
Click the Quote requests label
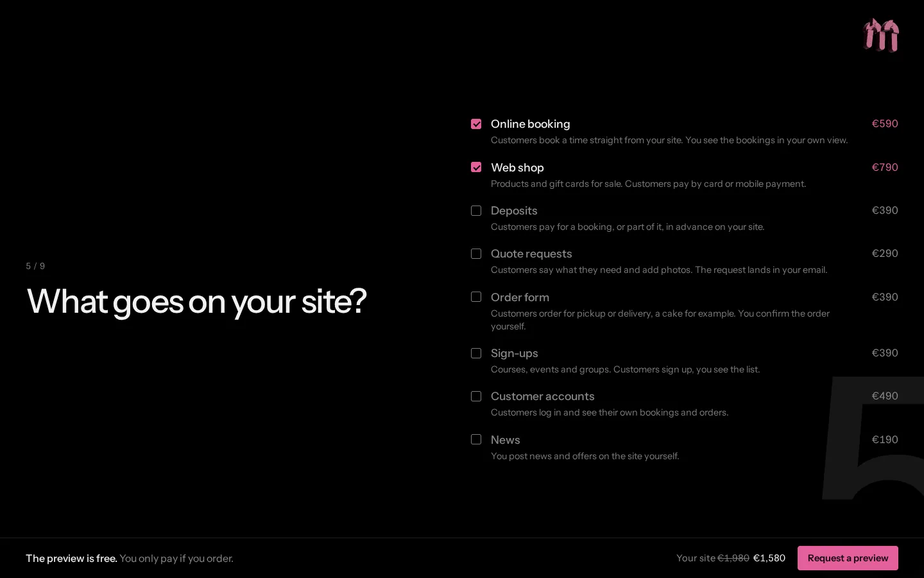click(531, 254)
